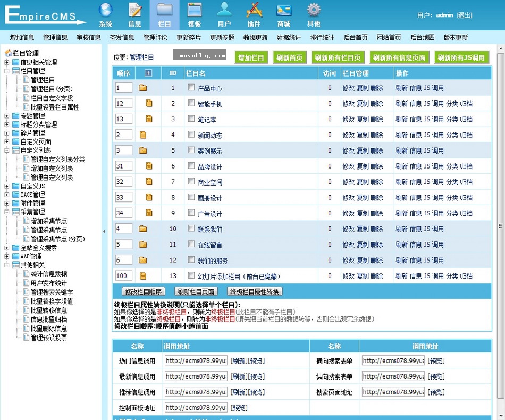Screen dimensions: 505x420
Task: Check the 案例展示 checkbox
Action: [191, 150]
